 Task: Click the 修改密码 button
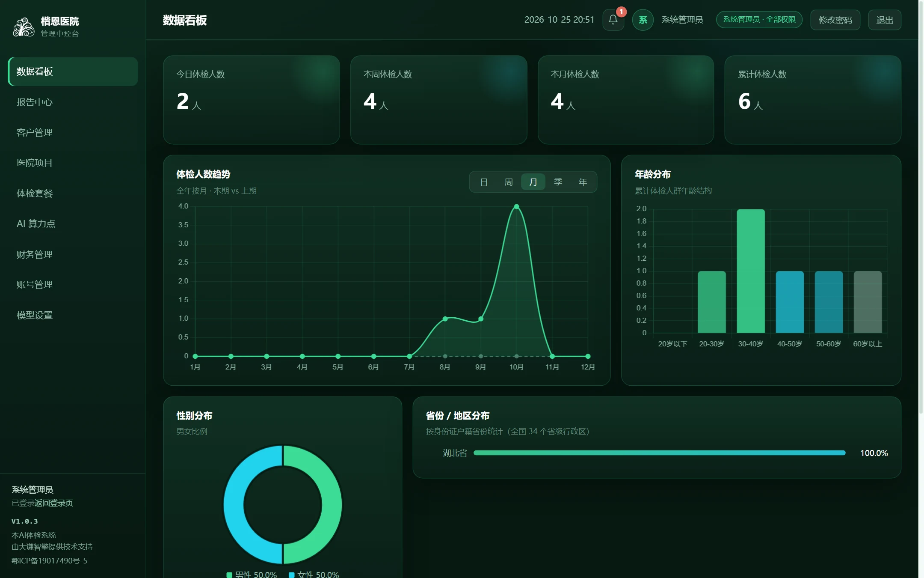tap(835, 20)
